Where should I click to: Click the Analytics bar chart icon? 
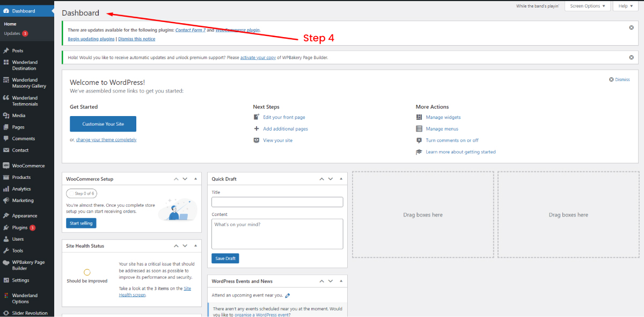(6, 189)
